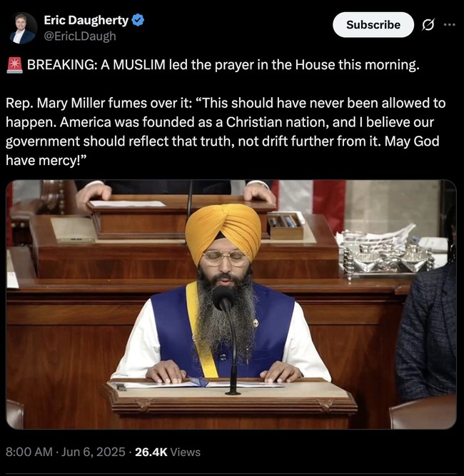Click the 8:00 AM timestamp
Viewport: 464px width, 476px height.
[29, 452]
